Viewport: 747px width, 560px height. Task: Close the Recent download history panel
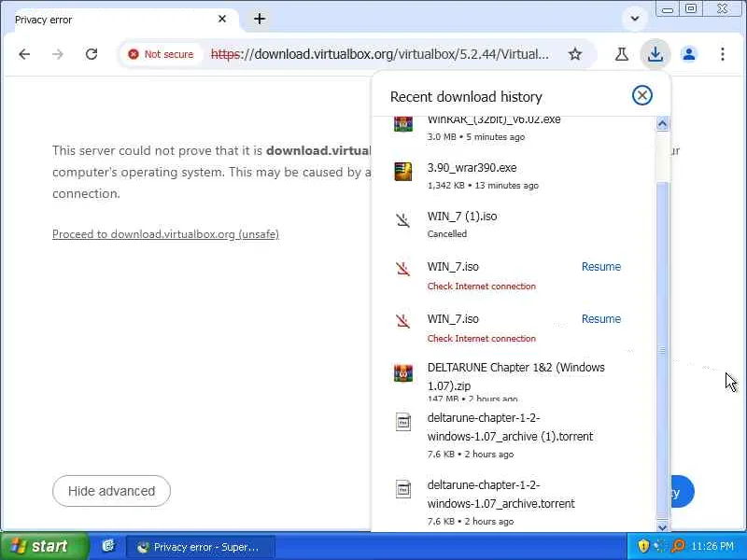(641, 95)
